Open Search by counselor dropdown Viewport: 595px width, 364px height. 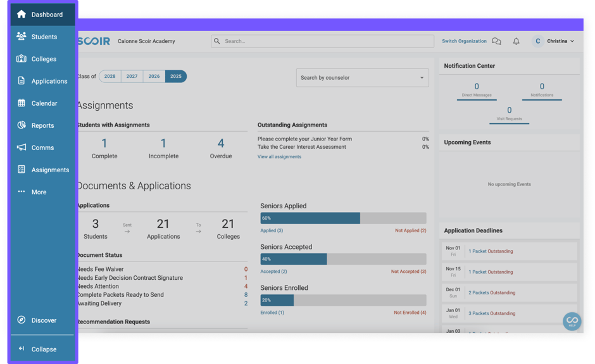click(x=363, y=78)
